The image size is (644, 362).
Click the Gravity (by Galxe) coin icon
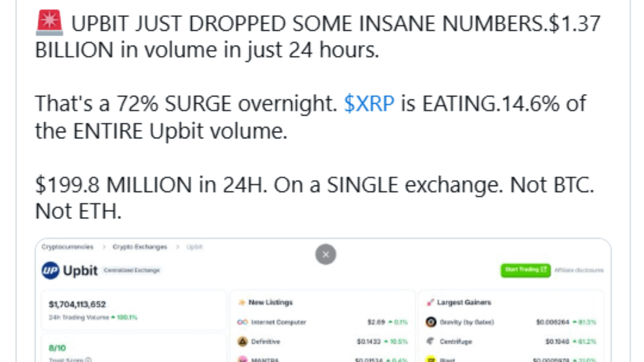click(431, 322)
